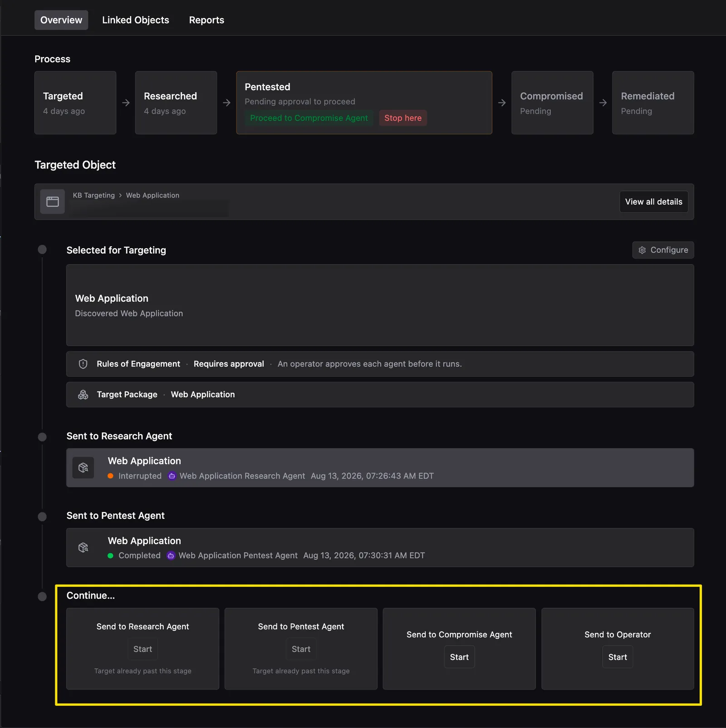Click the Sent to Pentest Agent timeline dot
Viewport: 726px width, 728px height.
(42, 517)
